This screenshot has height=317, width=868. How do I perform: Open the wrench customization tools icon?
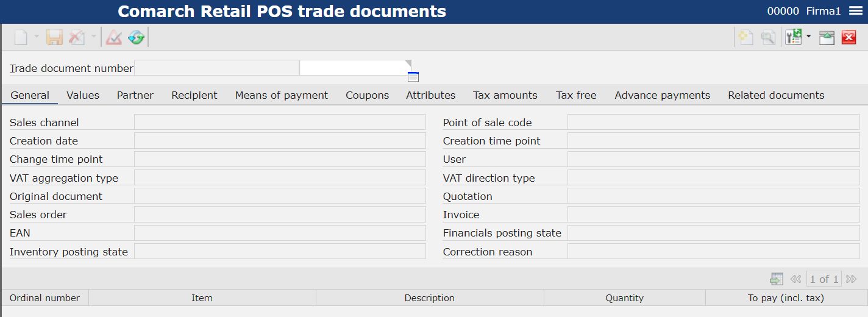coord(793,38)
